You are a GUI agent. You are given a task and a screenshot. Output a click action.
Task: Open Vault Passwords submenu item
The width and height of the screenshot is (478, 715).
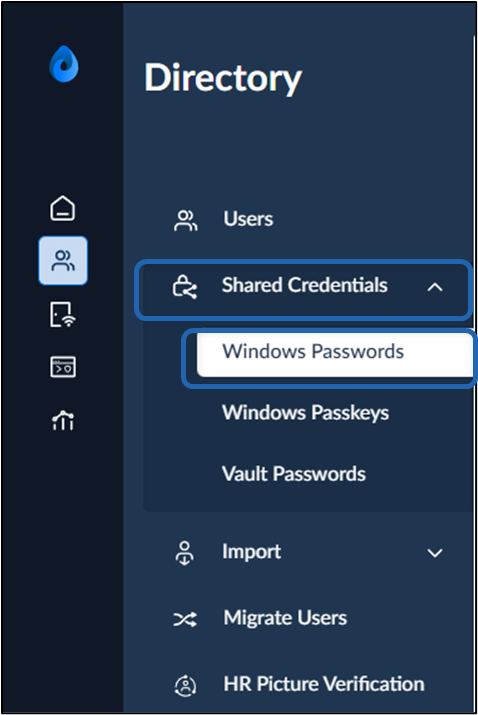[294, 474]
